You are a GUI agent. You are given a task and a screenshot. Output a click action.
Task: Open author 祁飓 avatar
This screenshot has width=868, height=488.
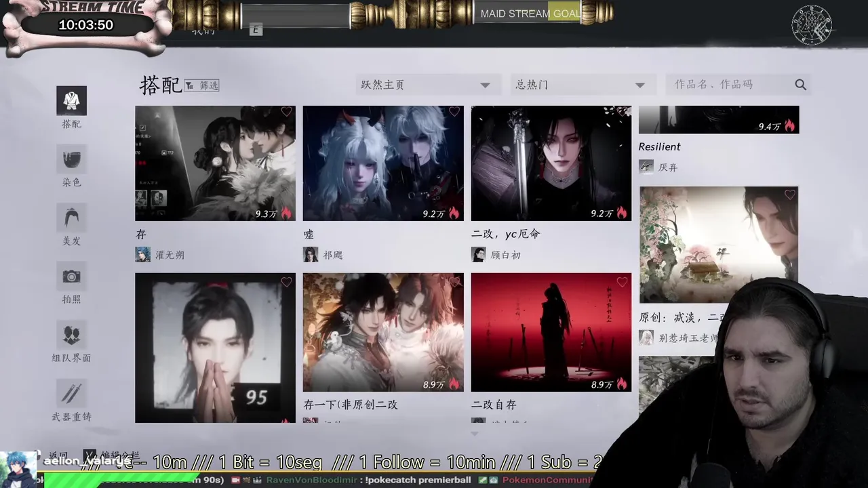[x=311, y=254]
